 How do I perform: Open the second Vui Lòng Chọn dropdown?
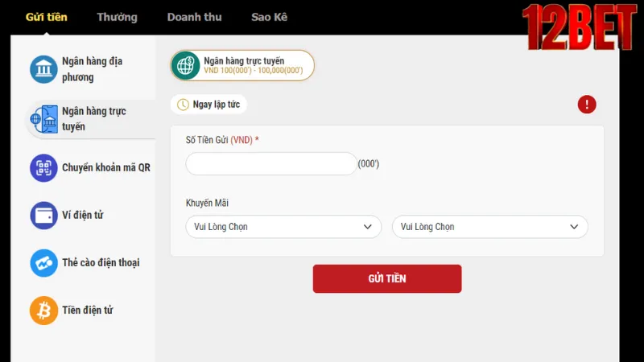[x=490, y=227]
